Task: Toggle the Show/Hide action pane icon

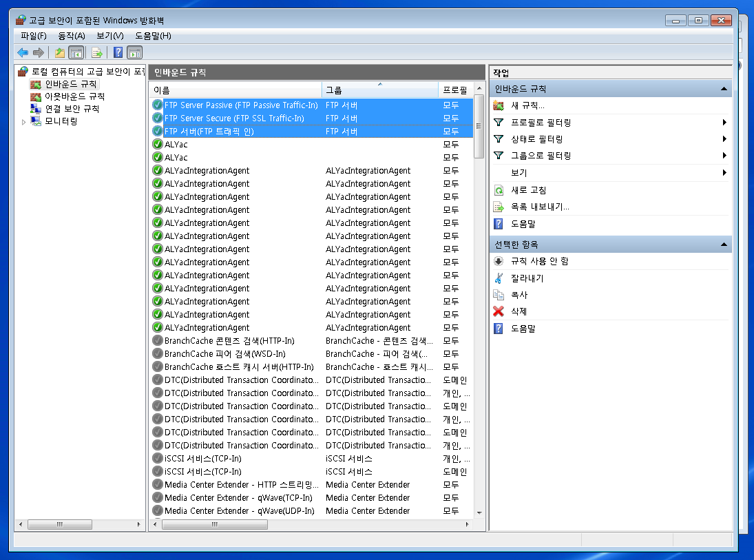Action: click(x=135, y=52)
